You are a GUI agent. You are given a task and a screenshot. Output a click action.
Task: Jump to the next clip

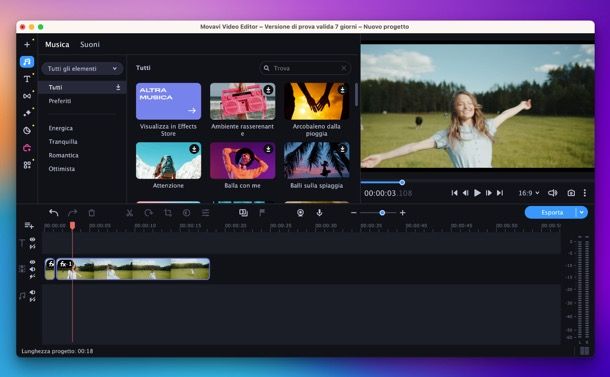(500, 193)
